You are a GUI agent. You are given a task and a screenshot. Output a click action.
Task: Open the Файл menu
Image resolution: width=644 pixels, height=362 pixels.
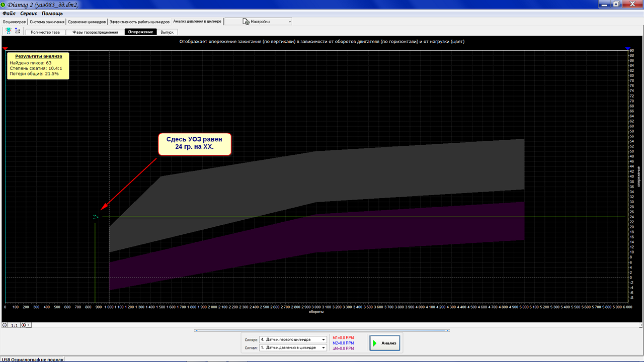9,13
